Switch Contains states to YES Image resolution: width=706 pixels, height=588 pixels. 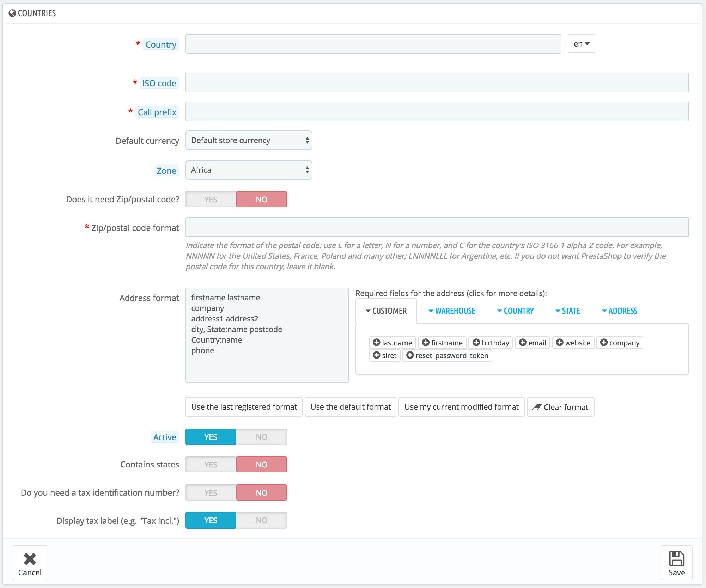coord(211,465)
